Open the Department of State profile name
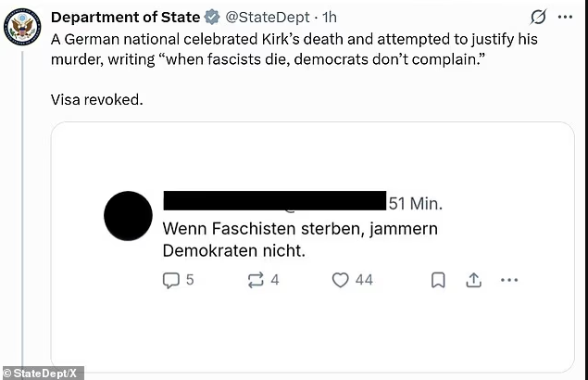 click(125, 18)
